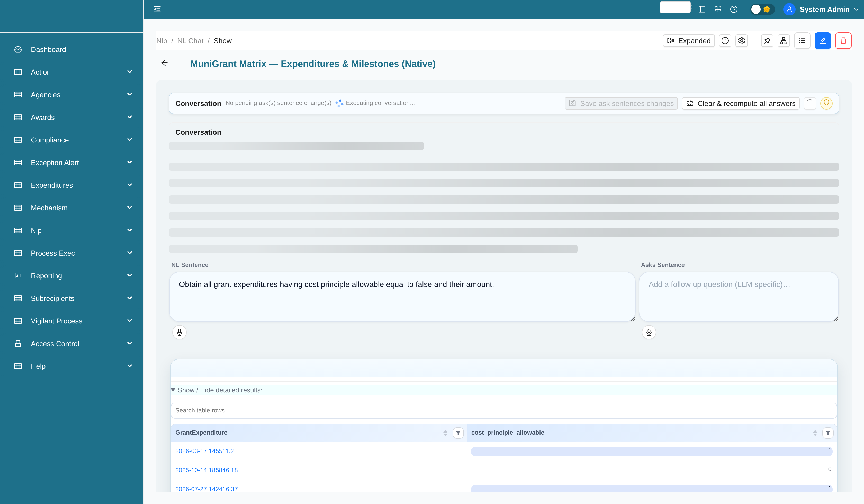Click the Search table rows field
Screen dimensions: 864x504
[x=504, y=410]
